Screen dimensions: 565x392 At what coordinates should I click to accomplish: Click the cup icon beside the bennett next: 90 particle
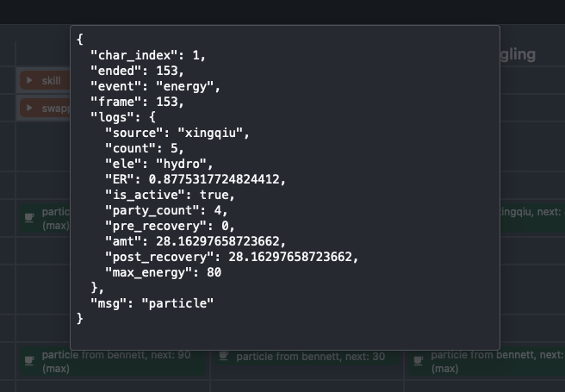point(29,360)
